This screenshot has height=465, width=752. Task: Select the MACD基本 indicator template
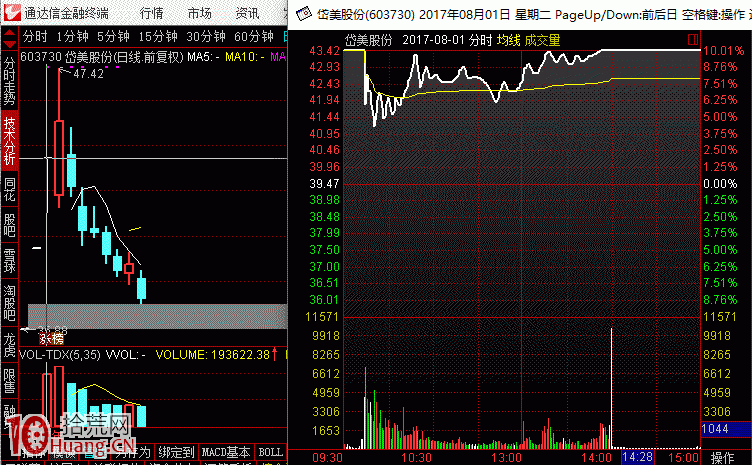click(x=225, y=452)
